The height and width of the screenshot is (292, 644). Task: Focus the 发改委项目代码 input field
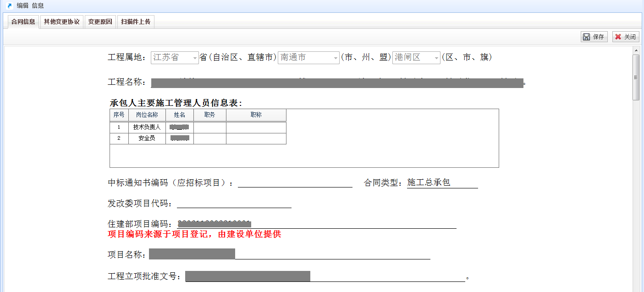click(234, 203)
